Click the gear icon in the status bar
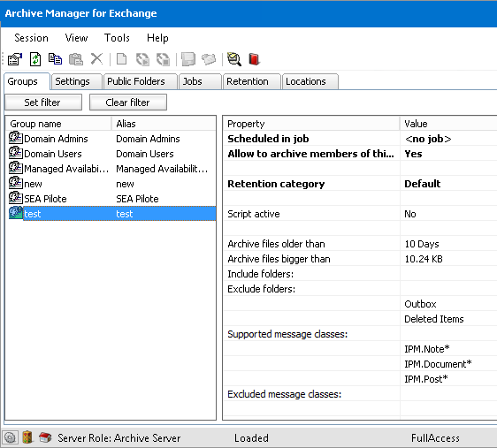 point(10,438)
